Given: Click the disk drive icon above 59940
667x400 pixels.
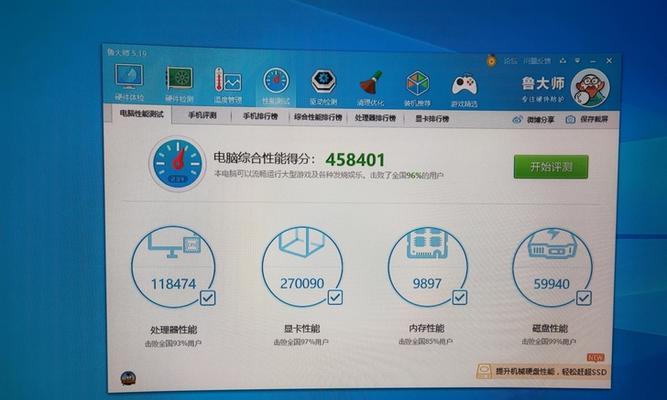Looking at the screenshot, I should point(551,244).
